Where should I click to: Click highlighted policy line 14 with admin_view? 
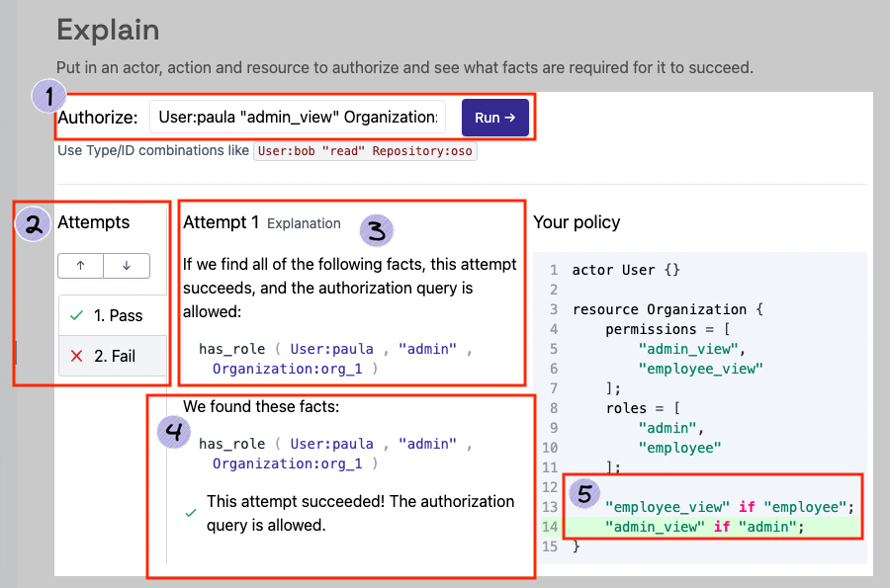click(702, 527)
